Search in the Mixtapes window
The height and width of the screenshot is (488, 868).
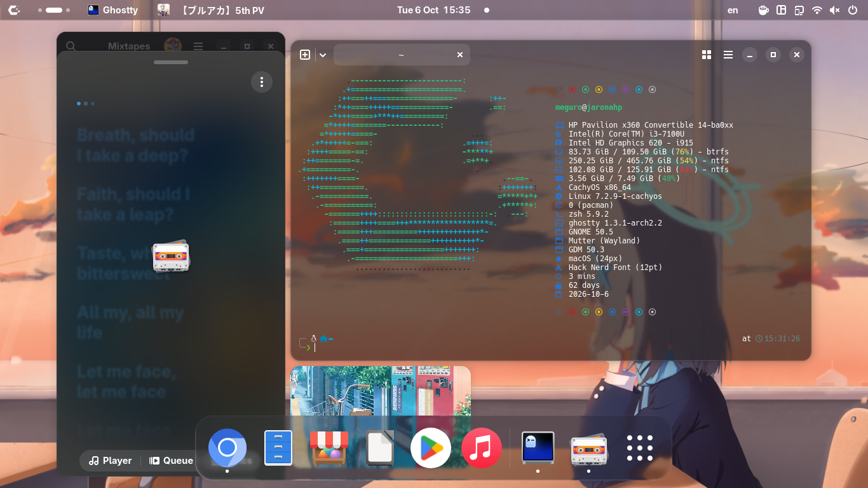tap(71, 46)
